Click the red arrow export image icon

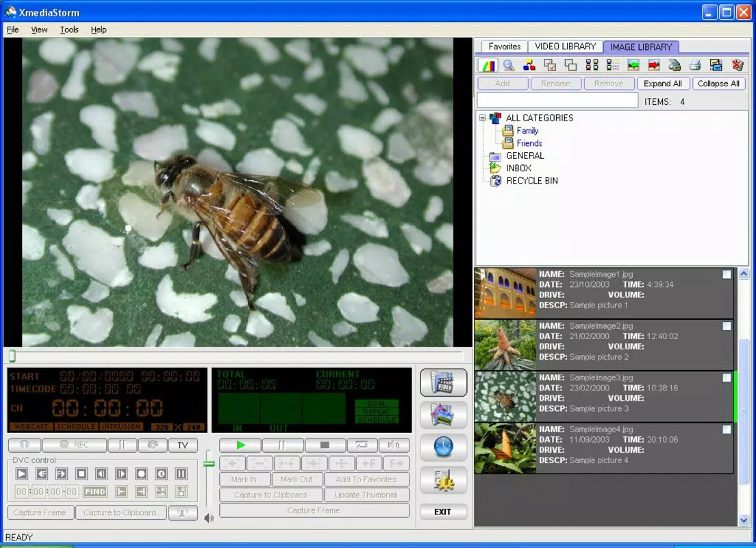654,65
